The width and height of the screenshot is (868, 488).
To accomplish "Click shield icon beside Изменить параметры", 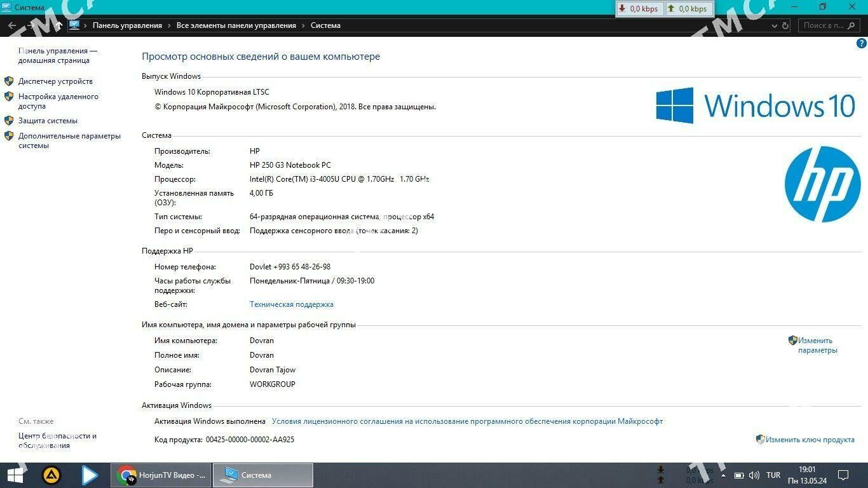I will tap(792, 341).
